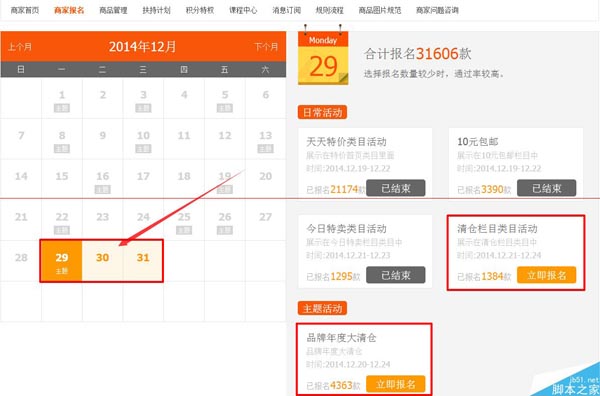Viewport: 600px width, 396px height.
Task: Click the 已报名21174款 count
Action: pos(336,189)
